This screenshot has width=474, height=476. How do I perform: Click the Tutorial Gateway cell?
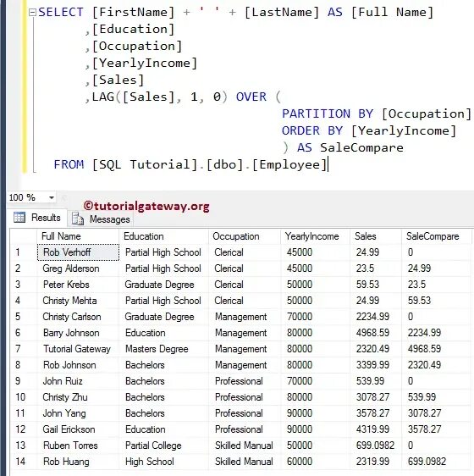78,349
